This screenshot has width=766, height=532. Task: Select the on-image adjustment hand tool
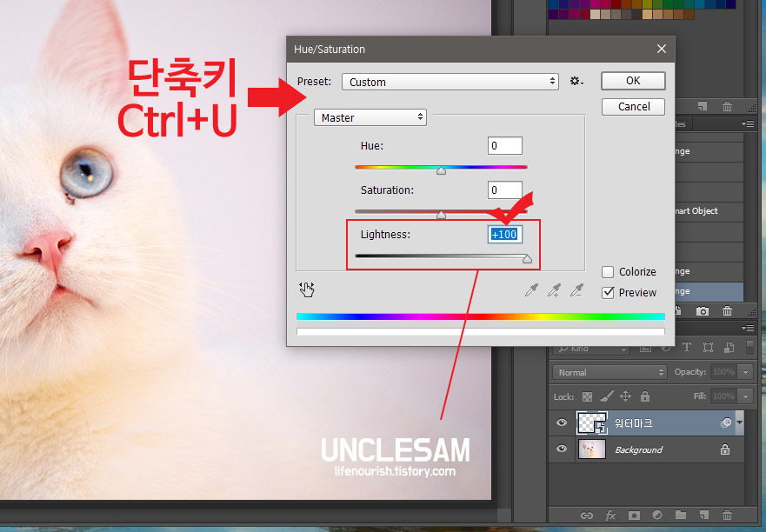point(307,289)
